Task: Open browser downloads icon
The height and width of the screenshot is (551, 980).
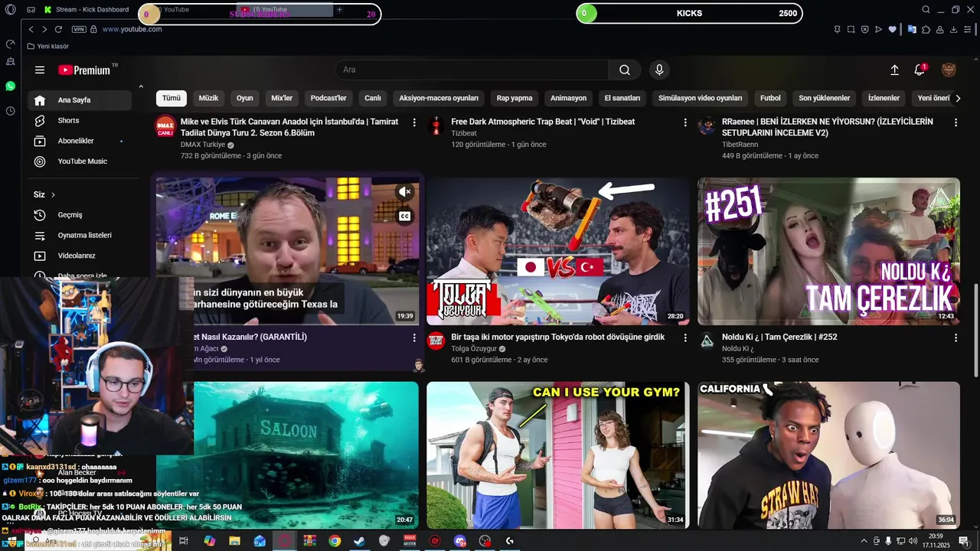Action: pyautogui.click(x=954, y=29)
